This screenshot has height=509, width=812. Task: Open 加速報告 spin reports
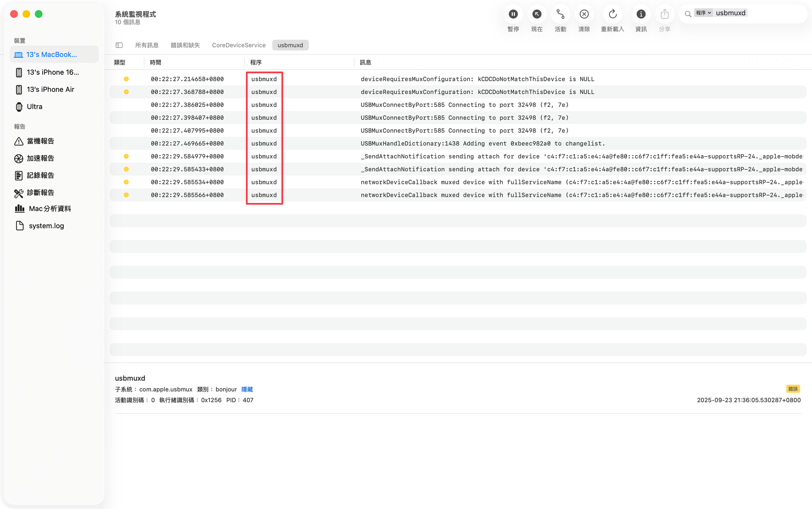[x=54, y=158]
